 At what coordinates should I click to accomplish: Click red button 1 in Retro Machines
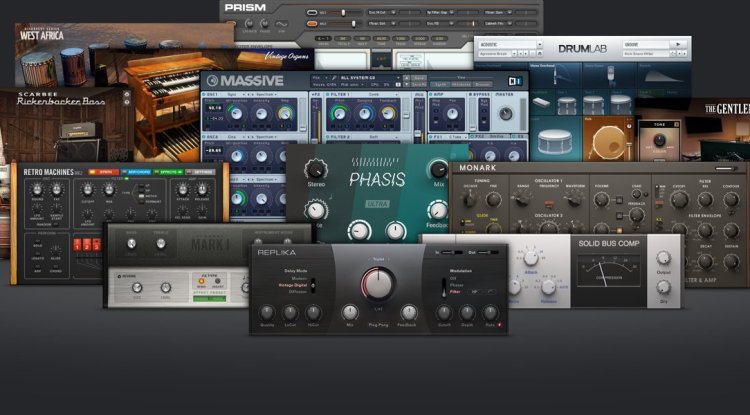coord(77,244)
